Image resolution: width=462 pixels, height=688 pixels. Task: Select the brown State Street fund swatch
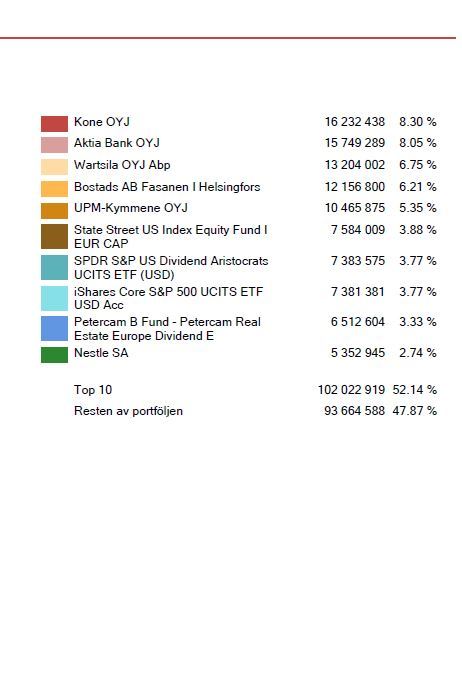click(54, 236)
